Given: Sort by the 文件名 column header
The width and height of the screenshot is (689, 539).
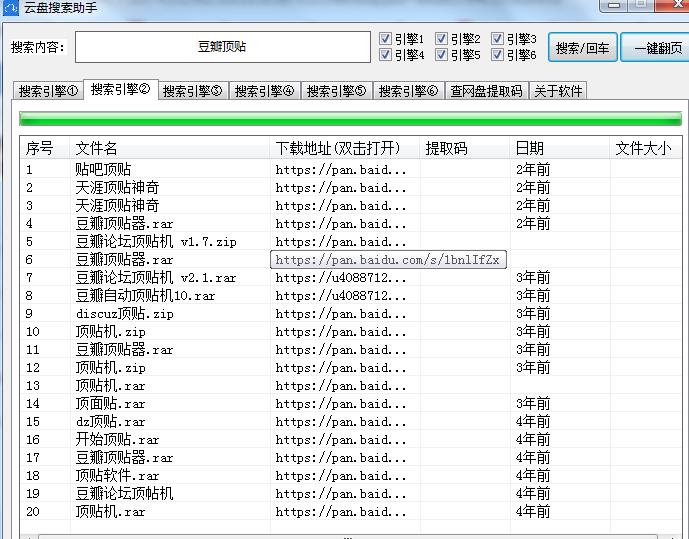Looking at the screenshot, I should [170, 148].
